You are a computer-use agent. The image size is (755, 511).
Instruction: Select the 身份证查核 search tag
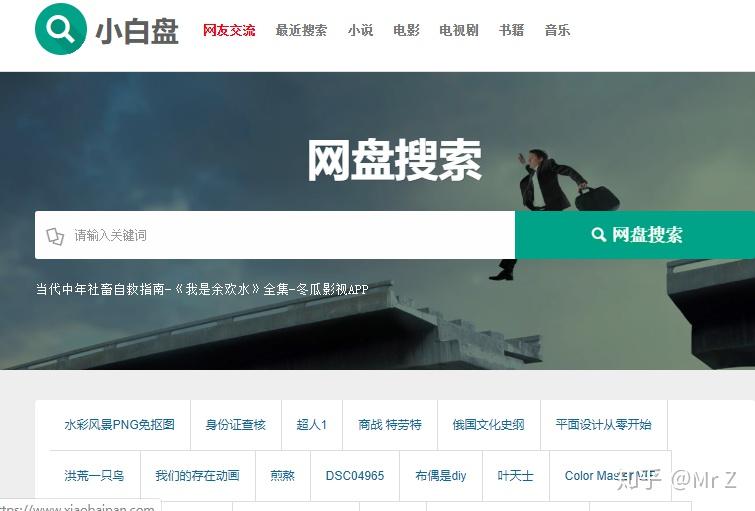click(x=235, y=425)
